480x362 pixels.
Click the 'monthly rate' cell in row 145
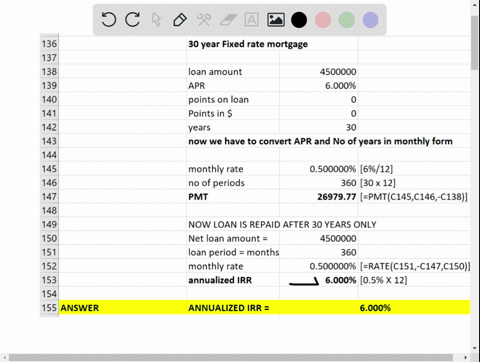(216, 169)
